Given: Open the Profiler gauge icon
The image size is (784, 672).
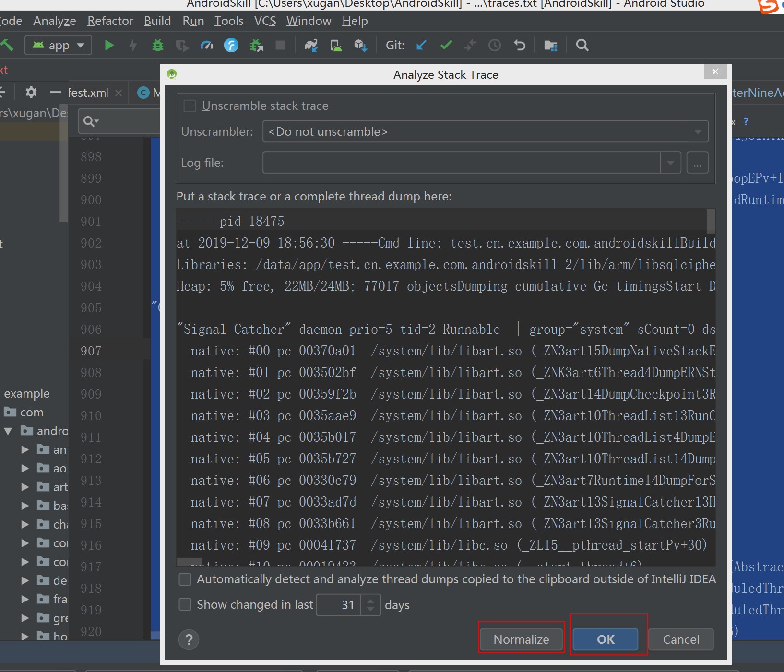Looking at the screenshot, I should (x=207, y=46).
